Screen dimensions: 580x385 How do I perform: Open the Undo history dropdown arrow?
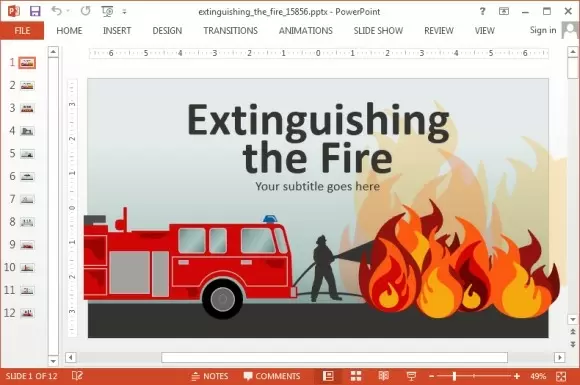coord(68,11)
